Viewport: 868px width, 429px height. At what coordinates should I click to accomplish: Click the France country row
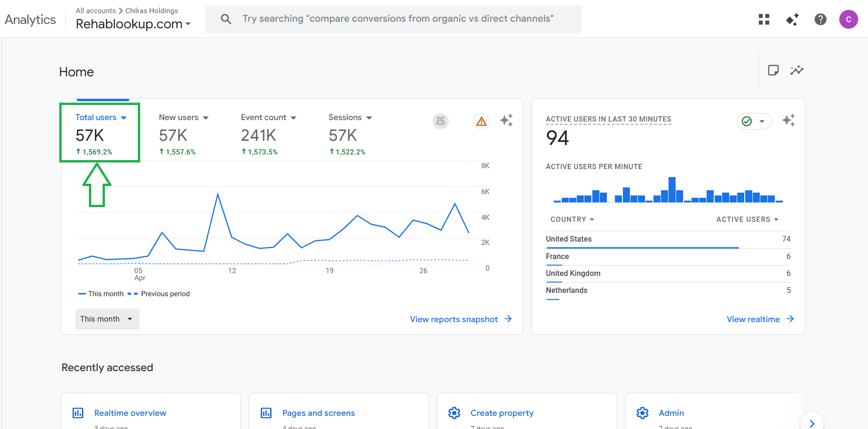pos(668,257)
